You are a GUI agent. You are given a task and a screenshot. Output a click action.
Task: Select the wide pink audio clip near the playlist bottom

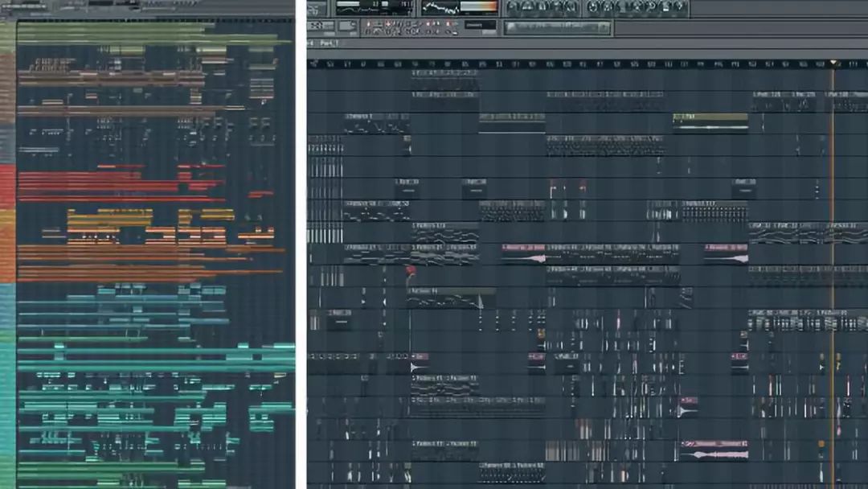[714, 450]
